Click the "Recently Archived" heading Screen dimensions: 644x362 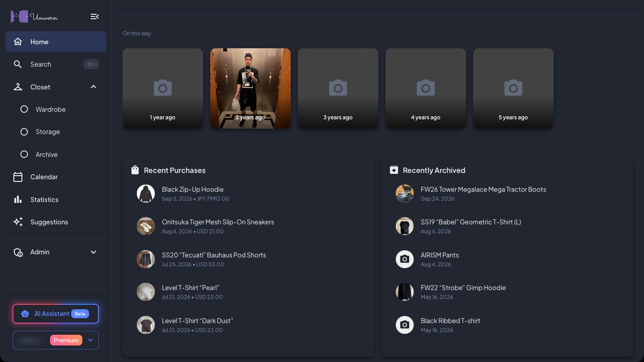point(434,170)
